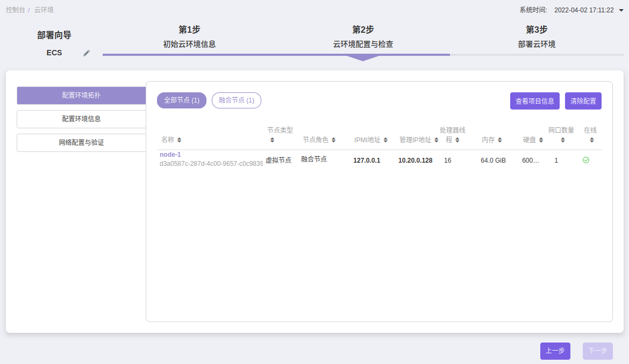629x364 pixels.
Task: Sort by 硬盘 column sort icon
Action: point(541,140)
